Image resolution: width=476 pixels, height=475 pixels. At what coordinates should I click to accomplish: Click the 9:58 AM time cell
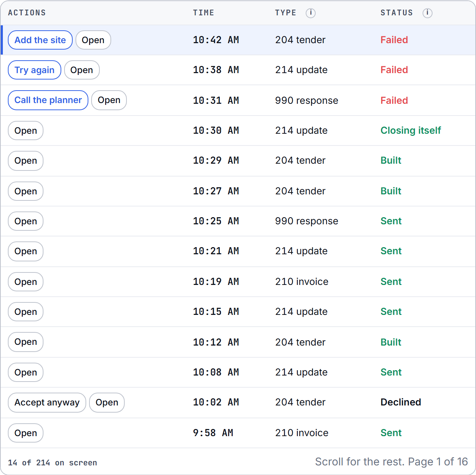click(x=213, y=433)
